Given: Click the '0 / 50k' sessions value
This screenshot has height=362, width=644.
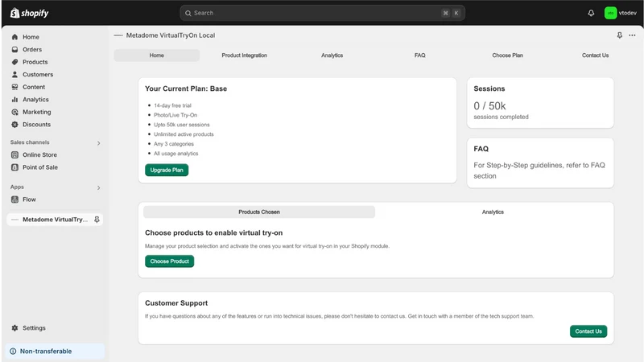Looking at the screenshot, I should click(489, 106).
